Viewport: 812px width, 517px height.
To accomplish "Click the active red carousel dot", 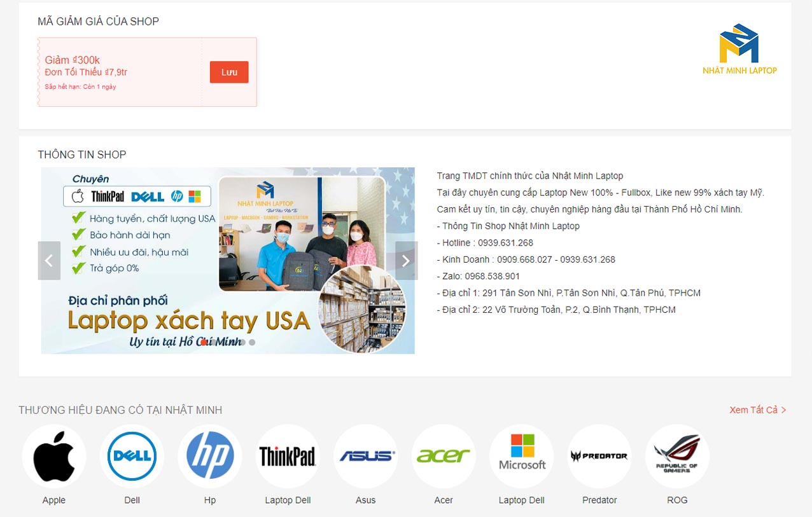I will (x=204, y=342).
